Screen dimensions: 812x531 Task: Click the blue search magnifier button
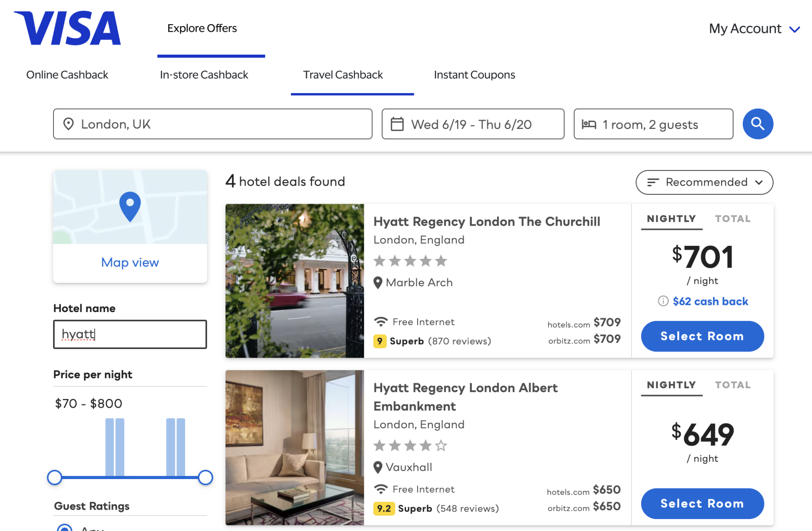point(757,124)
